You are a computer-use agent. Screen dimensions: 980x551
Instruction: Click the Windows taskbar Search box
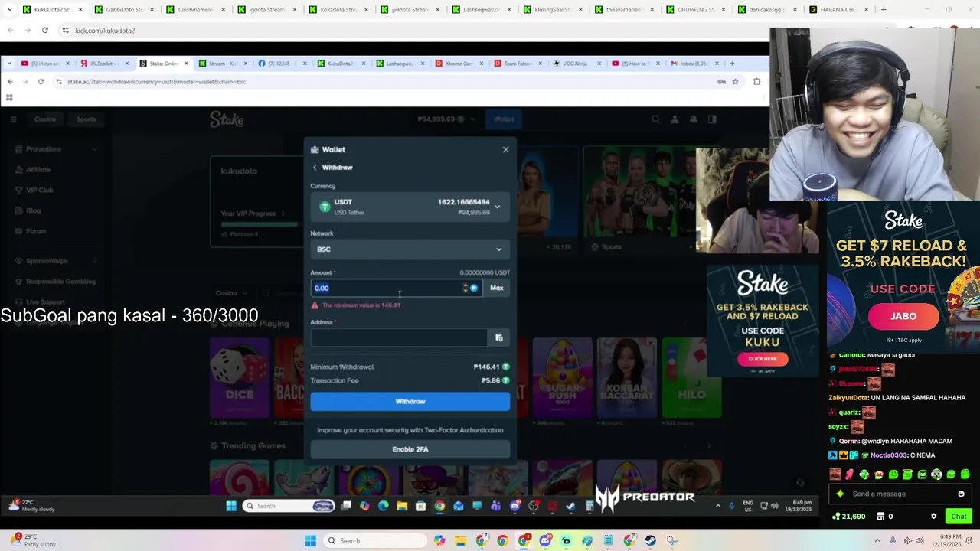[374, 541]
